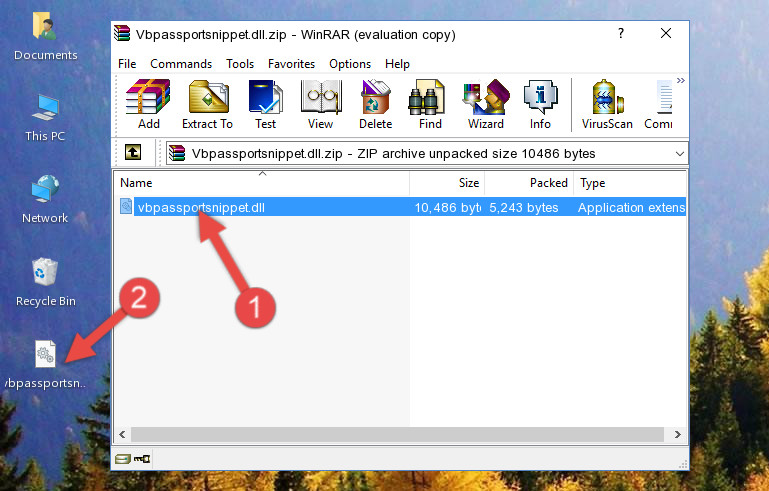Sort by the Size column header
The height and width of the screenshot is (491, 769).
(447, 183)
